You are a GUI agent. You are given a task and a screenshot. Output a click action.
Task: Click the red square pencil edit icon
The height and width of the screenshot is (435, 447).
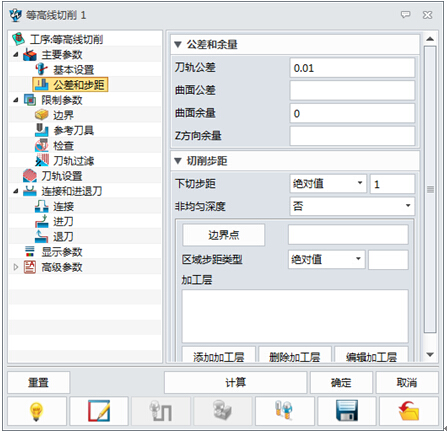tap(99, 411)
